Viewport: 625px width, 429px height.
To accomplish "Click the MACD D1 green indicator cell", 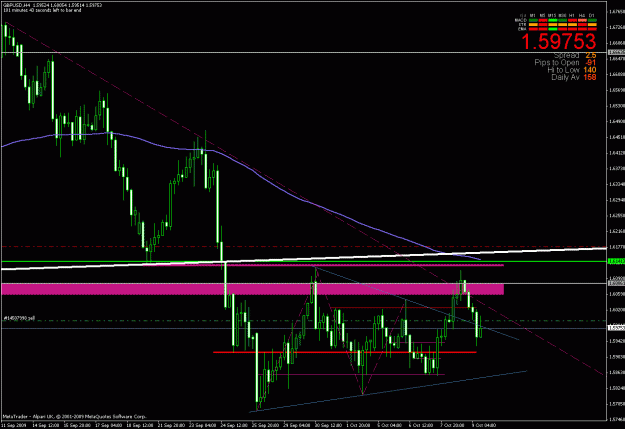I will pos(592,20).
